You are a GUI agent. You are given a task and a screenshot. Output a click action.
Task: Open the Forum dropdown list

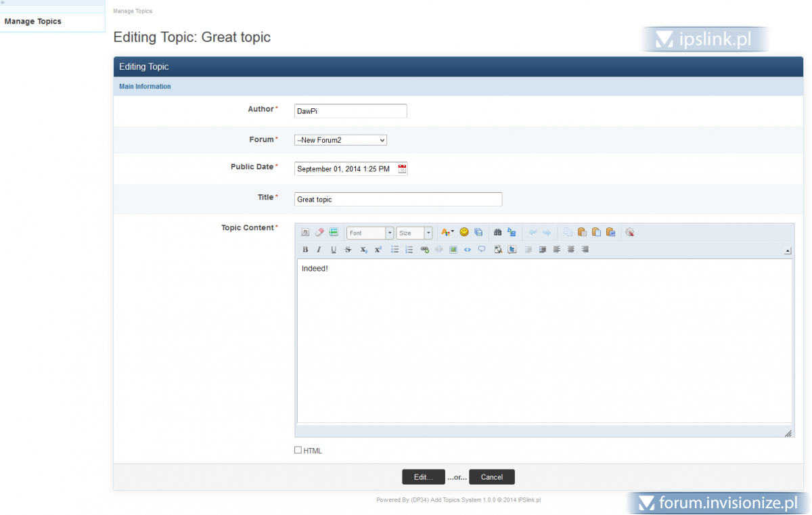pos(340,140)
